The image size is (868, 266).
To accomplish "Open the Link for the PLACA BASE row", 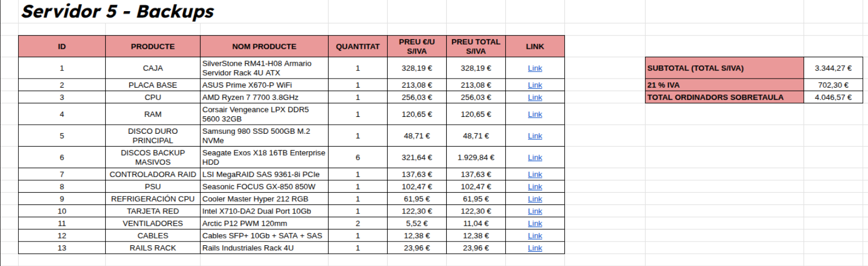I will click(535, 85).
